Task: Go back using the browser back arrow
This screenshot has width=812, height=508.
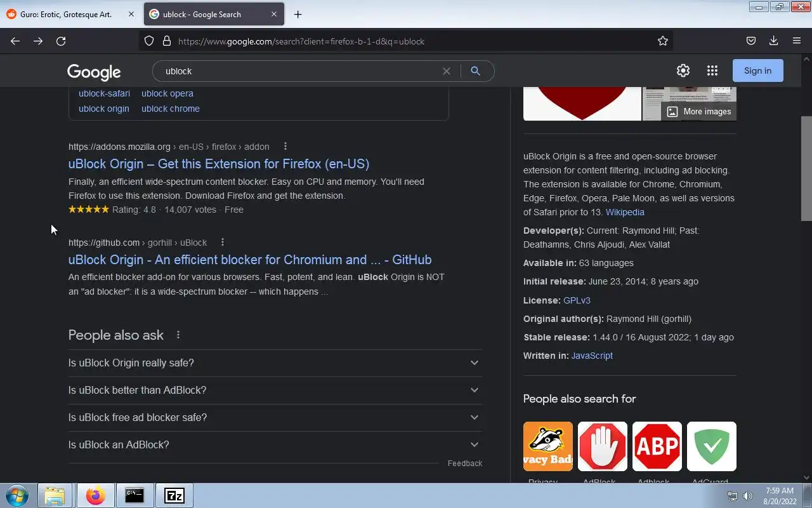Action: 15,41
